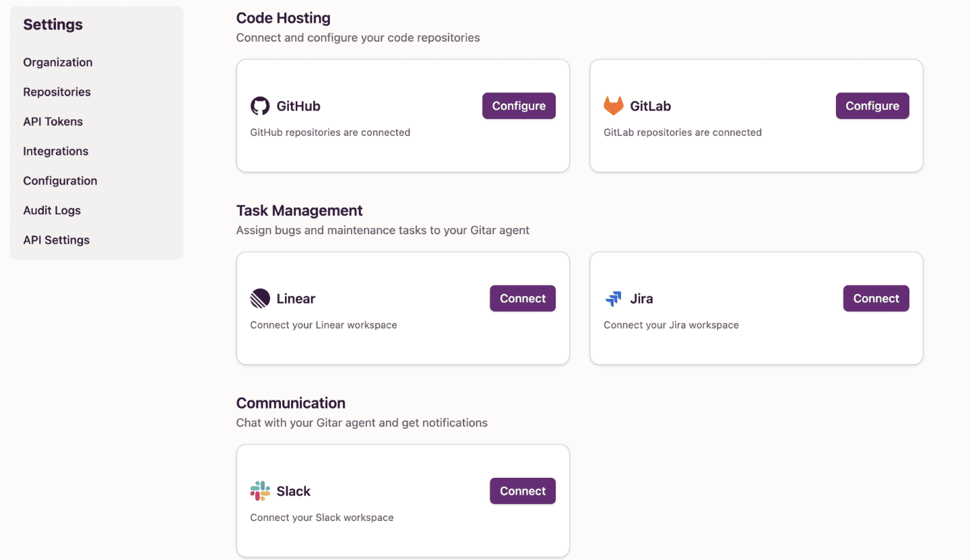Open the API Tokens section
This screenshot has width=970, height=560.
(x=53, y=121)
